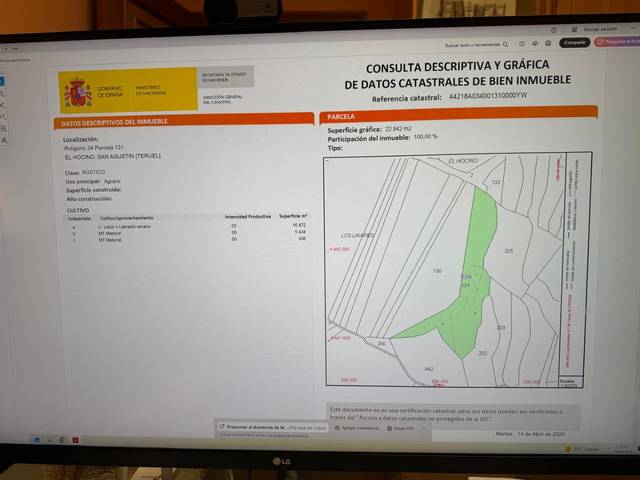This screenshot has height=480, width=640.
Task: Open the 'Firma electrónica' menu item
Action: (x=15, y=60)
